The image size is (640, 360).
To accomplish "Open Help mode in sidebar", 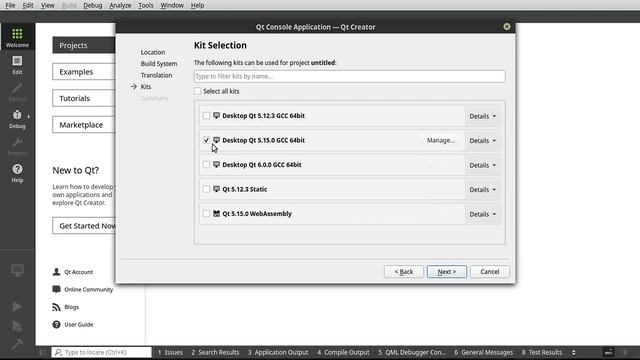I will (x=17, y=173).
